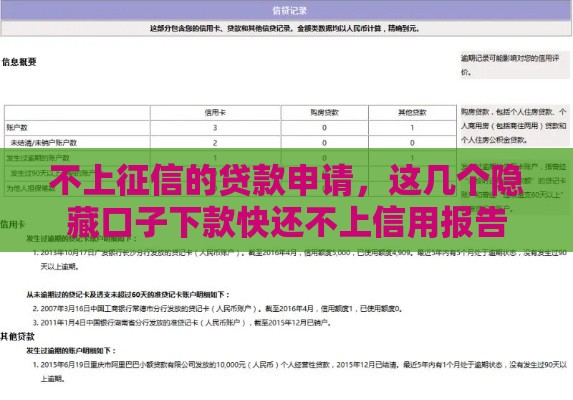Click the 上逾期 last line of the report

pyautogui.click(x=53, y=379)
